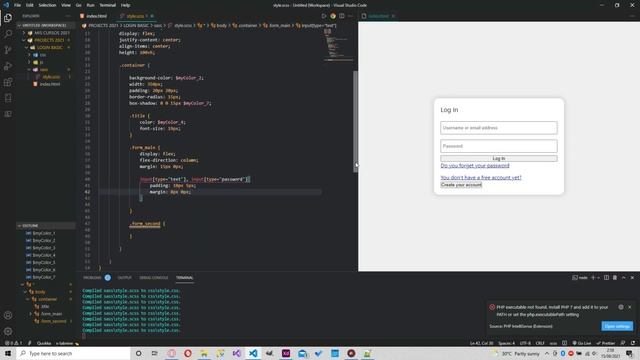Open the Extensions view
This screenshot has height=360, width=640.
(8, 82)
